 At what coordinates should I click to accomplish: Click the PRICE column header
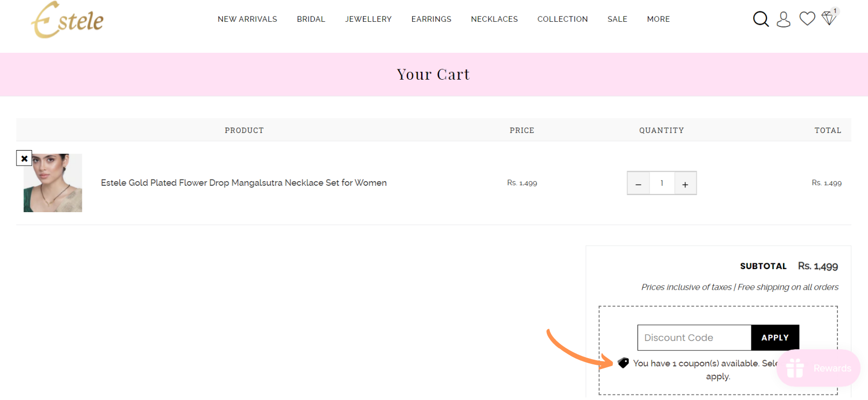(x=522, y=130)
